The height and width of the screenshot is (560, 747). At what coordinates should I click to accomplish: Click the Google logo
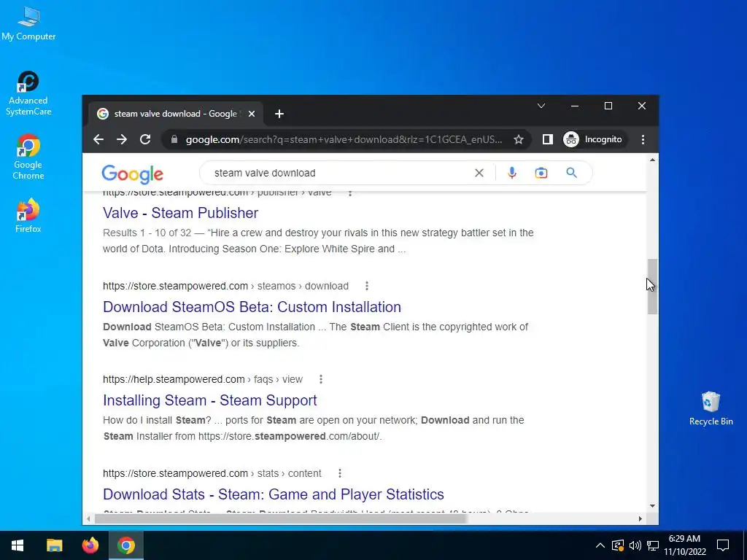pyautogui.click(x=133, y=174)
